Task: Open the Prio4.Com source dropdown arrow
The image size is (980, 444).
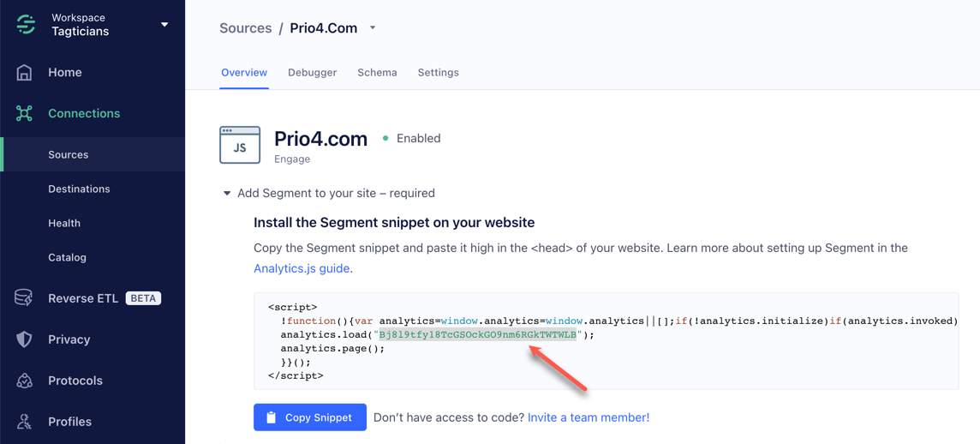Action: (x=373, y=28)
